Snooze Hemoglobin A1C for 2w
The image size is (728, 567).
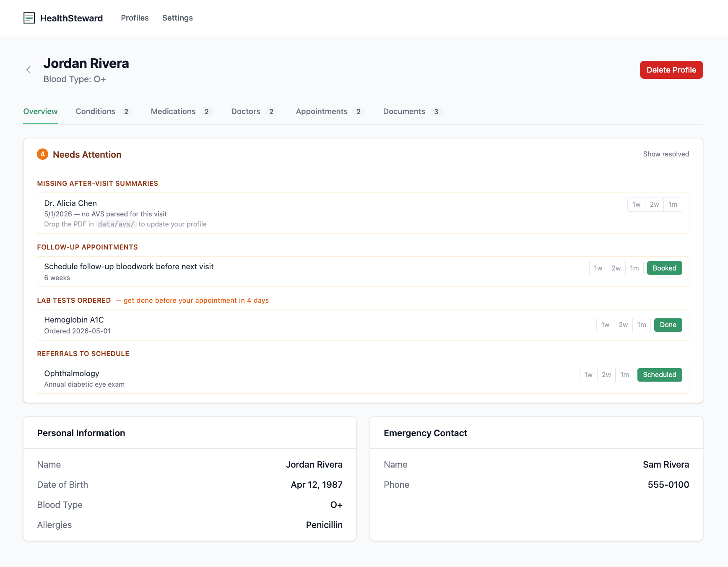[x=623, y=325]
